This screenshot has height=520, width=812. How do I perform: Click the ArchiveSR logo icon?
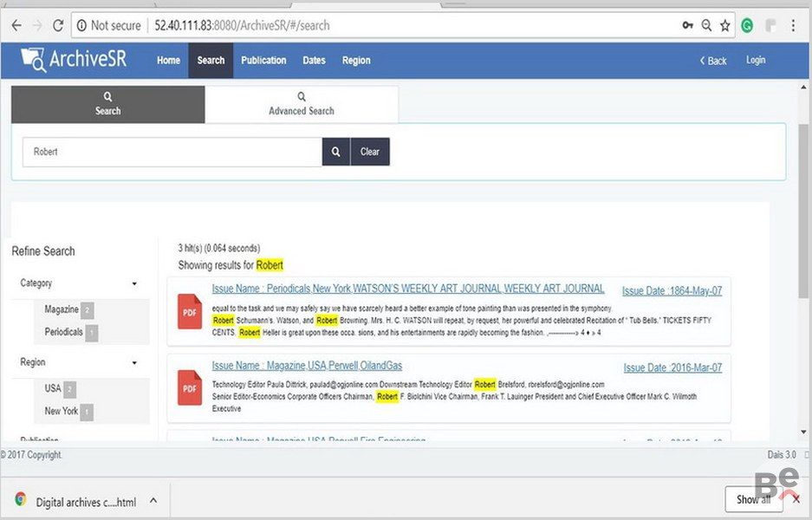click(x=34, y=60)
